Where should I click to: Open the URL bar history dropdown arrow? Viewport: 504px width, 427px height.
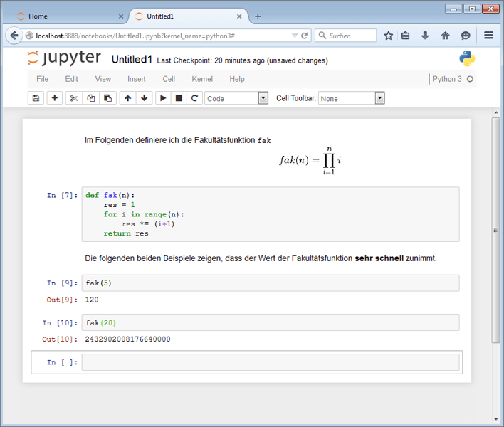coord(295,36)
